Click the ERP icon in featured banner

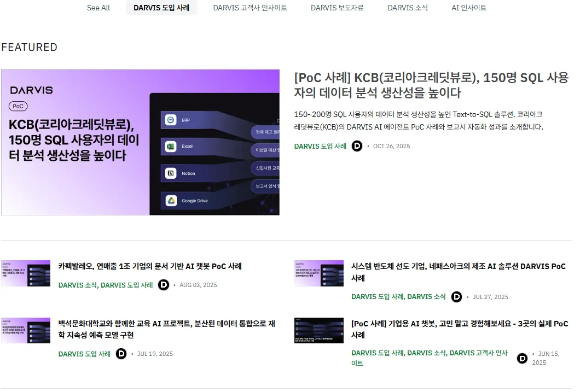click(171, 120)
